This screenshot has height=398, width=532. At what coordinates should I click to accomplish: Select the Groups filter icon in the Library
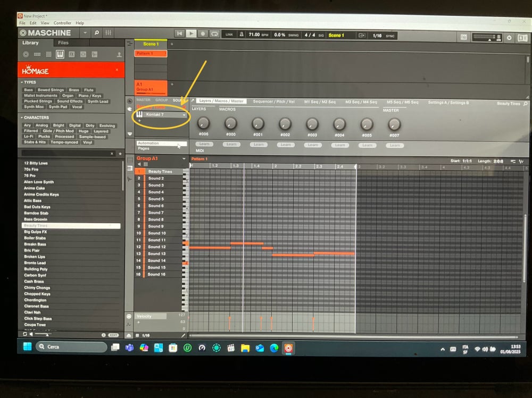(37, 54)
